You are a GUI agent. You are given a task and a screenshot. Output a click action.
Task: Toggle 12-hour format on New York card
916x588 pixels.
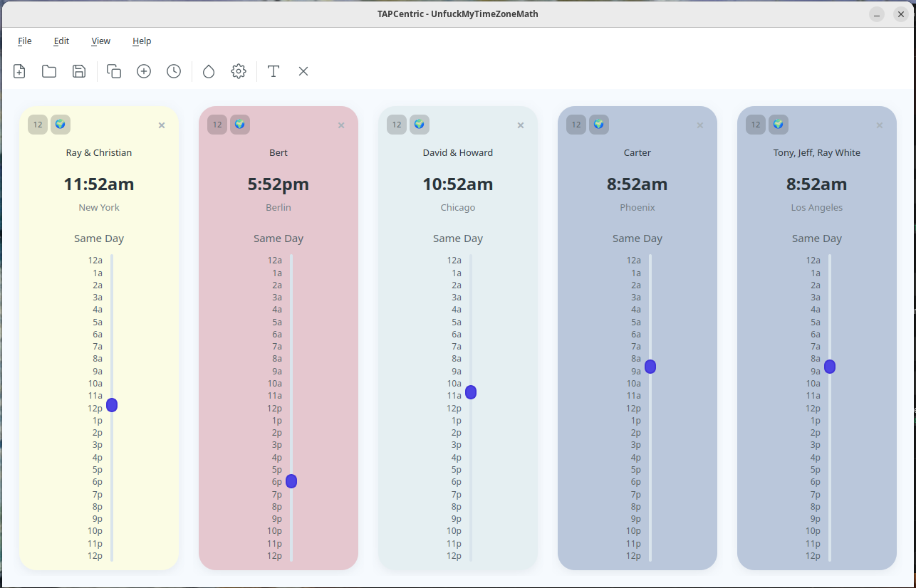click(x=38, y=125)
